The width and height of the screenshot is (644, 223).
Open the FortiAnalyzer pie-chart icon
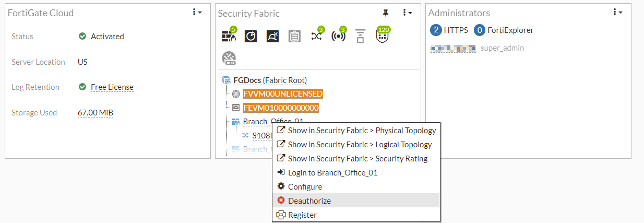point(251,36)
